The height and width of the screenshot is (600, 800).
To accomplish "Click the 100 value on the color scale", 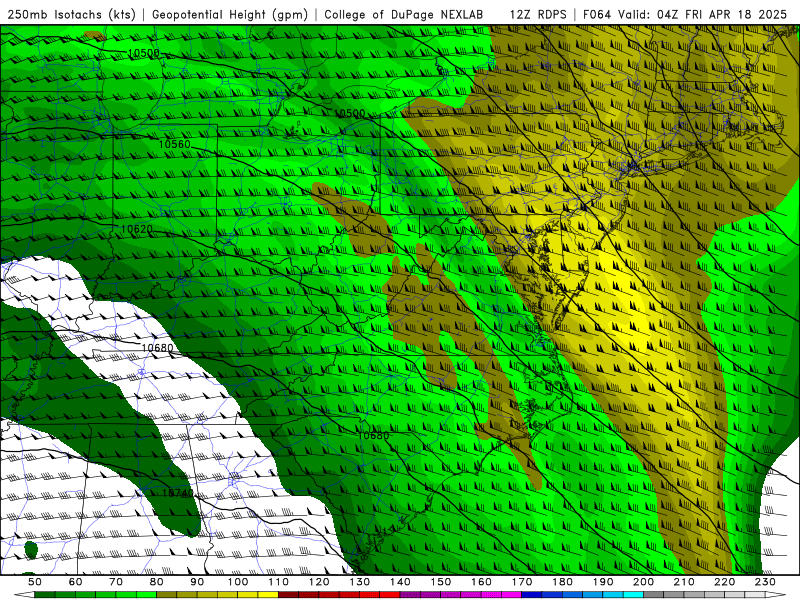I will 238,582.
